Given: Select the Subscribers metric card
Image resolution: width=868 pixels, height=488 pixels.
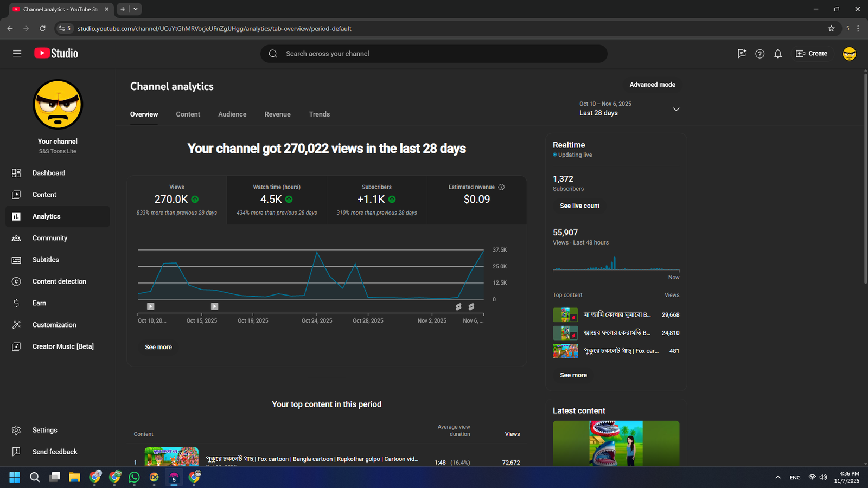Looking at the screenshot, I should tap(376, 200).
